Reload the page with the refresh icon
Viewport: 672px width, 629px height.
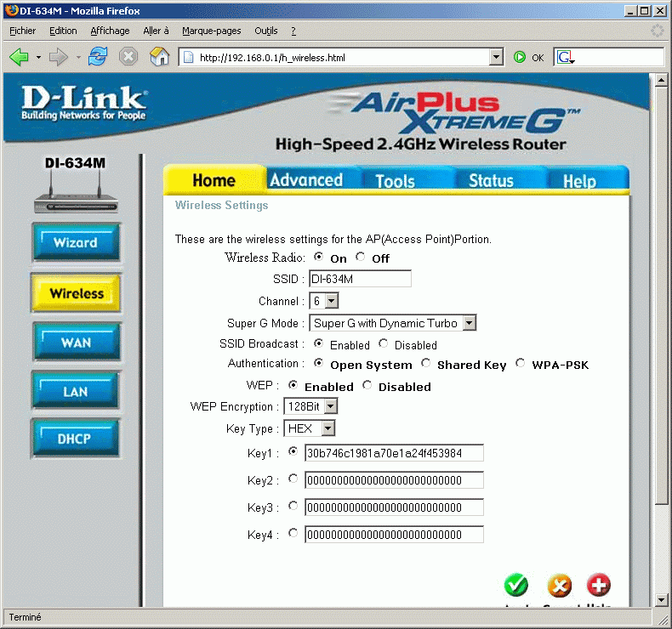[98, 56]
